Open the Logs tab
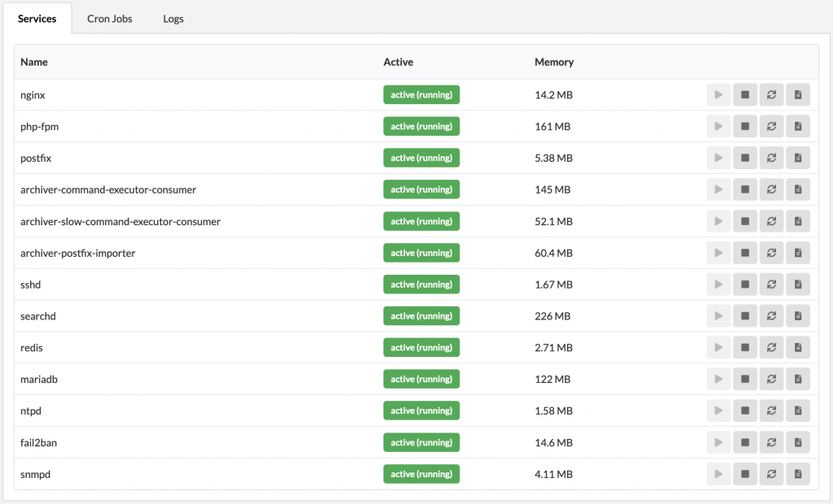Viewport: 833px width, 504px height. pyautogui.click(x=173, y=19)
